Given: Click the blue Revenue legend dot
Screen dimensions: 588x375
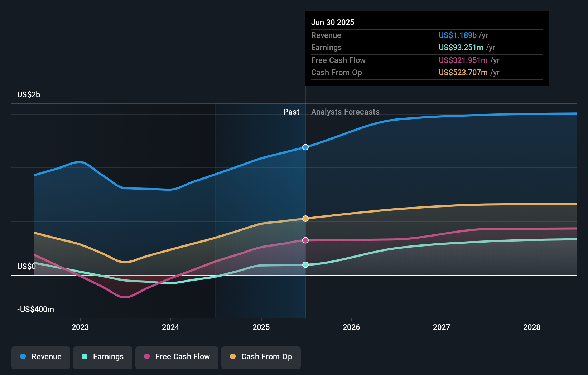Looking at the screenshot, I should (x=22, y=357).
